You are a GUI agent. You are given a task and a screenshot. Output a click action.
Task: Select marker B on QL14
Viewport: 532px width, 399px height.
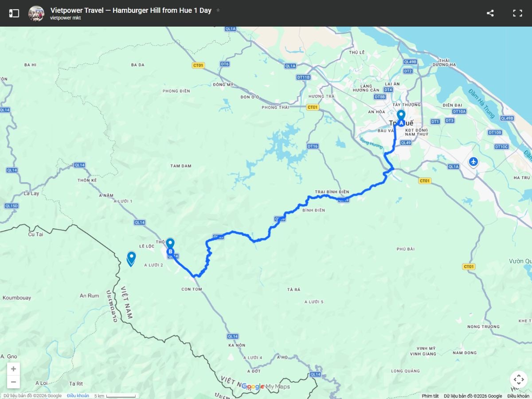click(x=170, y=252)
